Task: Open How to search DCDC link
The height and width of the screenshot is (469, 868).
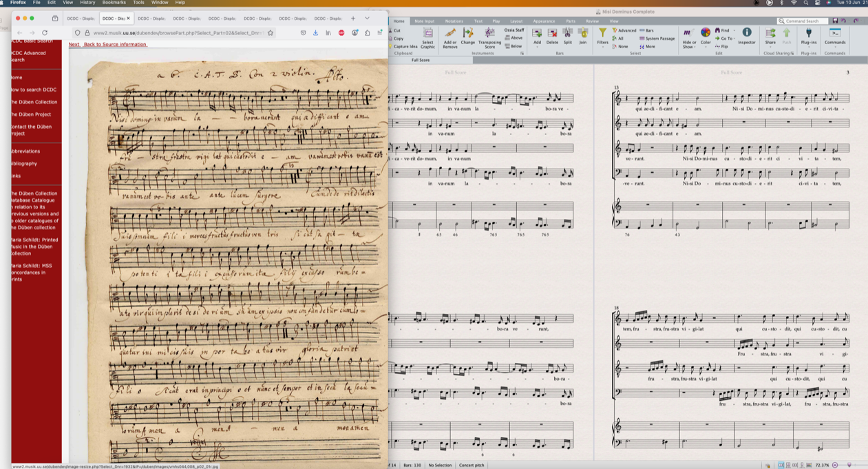Action: pos(34,90)
